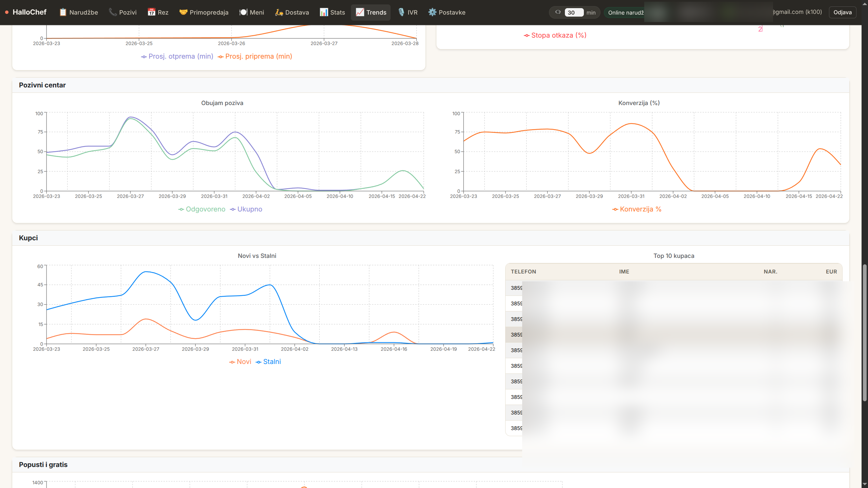868x488 pixels.
Task: Click the IVR microphone icon
Action: coord(401,12)
